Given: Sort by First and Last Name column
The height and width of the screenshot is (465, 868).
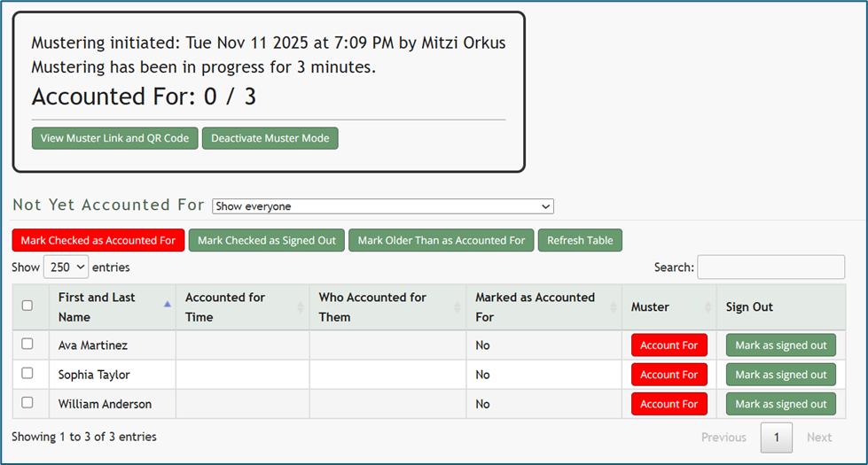Looking at the screenshot, I should [98, 306].
